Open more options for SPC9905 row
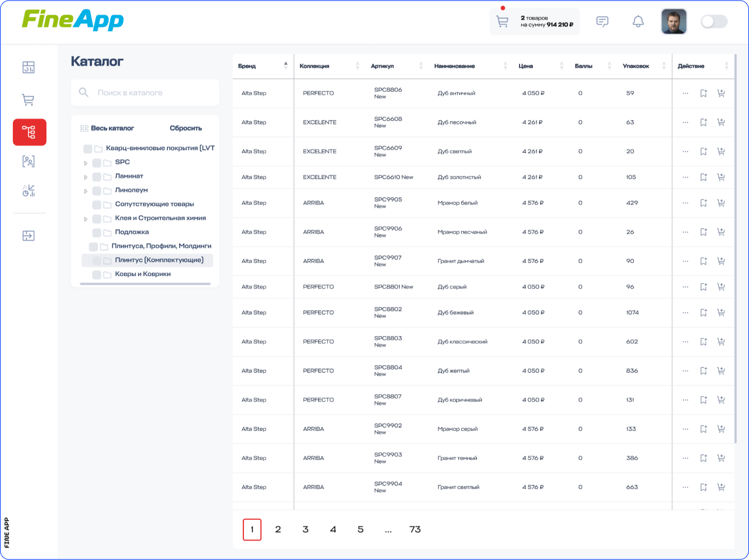The height and width of the screenshot is (560, 749). pyautogui.click(x=685, y=203)
